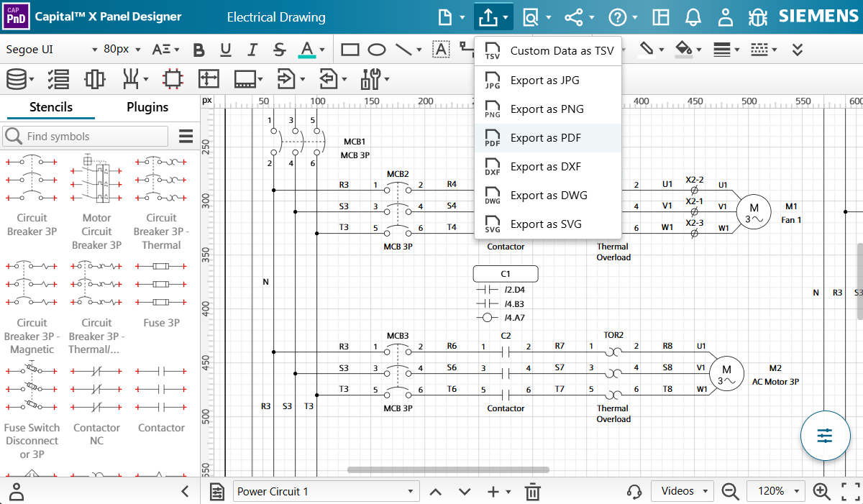The image size is (863, 504).
Task: Click the share icon in header
Action: click(x=573, y=17)
